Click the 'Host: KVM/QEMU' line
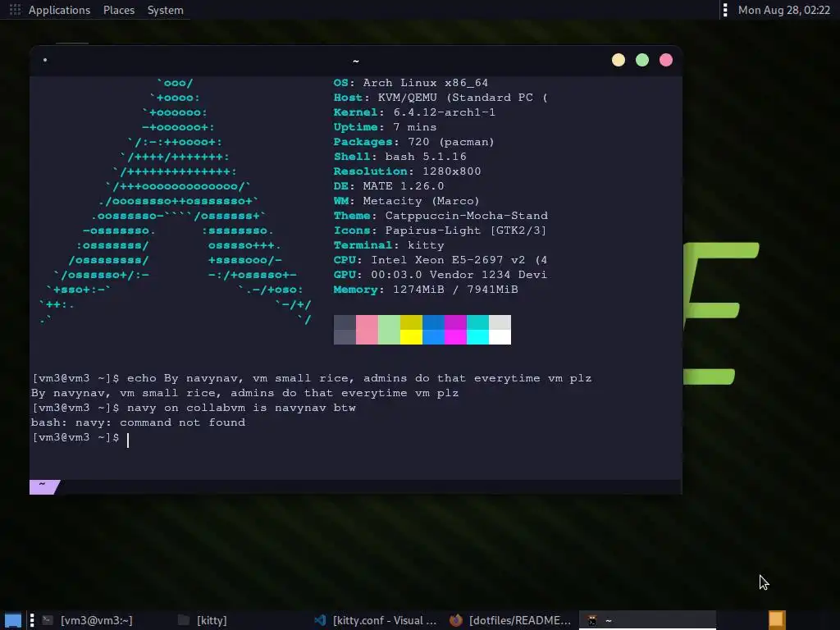Viewport: 840px width, 630px height. point(441,98)
